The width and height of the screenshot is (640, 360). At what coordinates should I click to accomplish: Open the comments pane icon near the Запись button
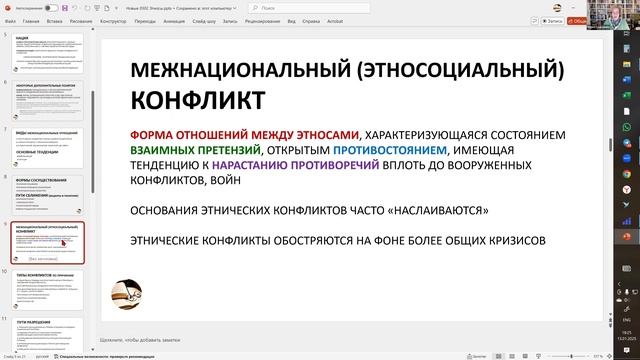(534, 21)
